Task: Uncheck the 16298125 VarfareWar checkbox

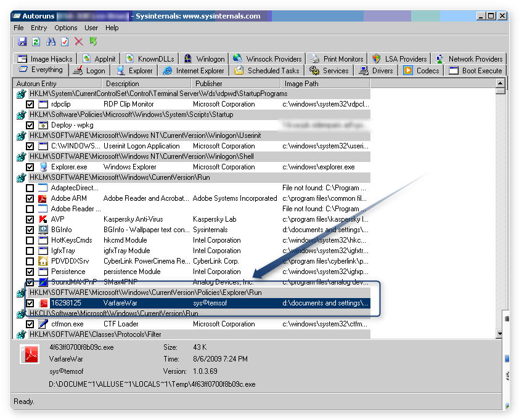Action: click(30, 303)
